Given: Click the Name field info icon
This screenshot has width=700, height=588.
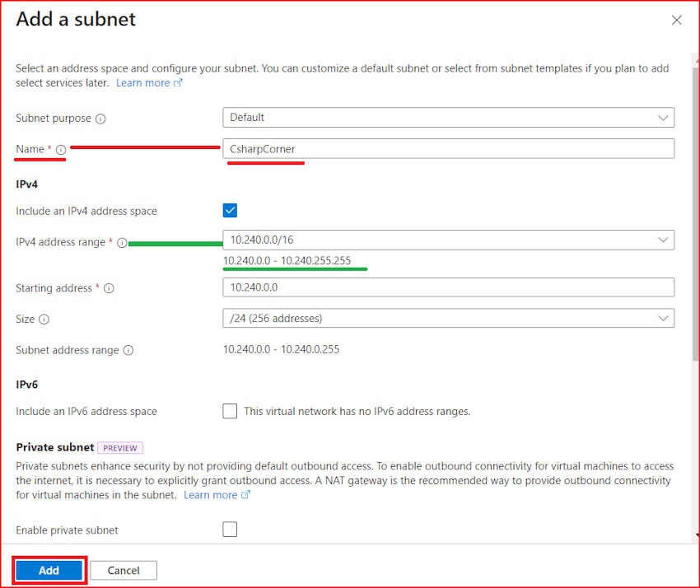Looking at the screenshot, I should 61,150.
